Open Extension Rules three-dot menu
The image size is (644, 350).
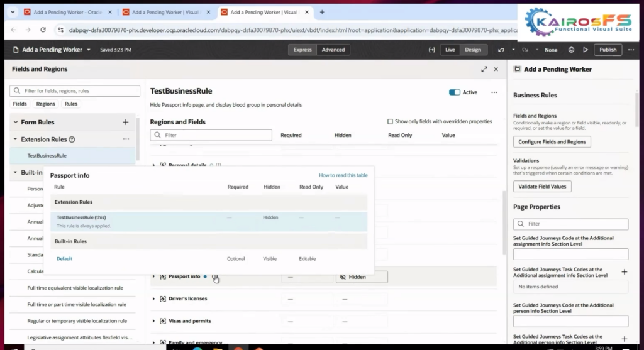coord(126,139)
